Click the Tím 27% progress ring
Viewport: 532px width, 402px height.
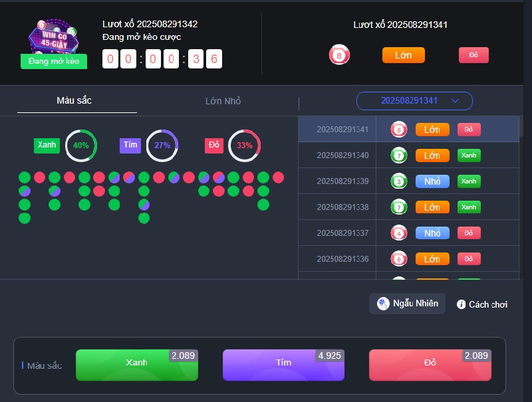pos(162,146)
